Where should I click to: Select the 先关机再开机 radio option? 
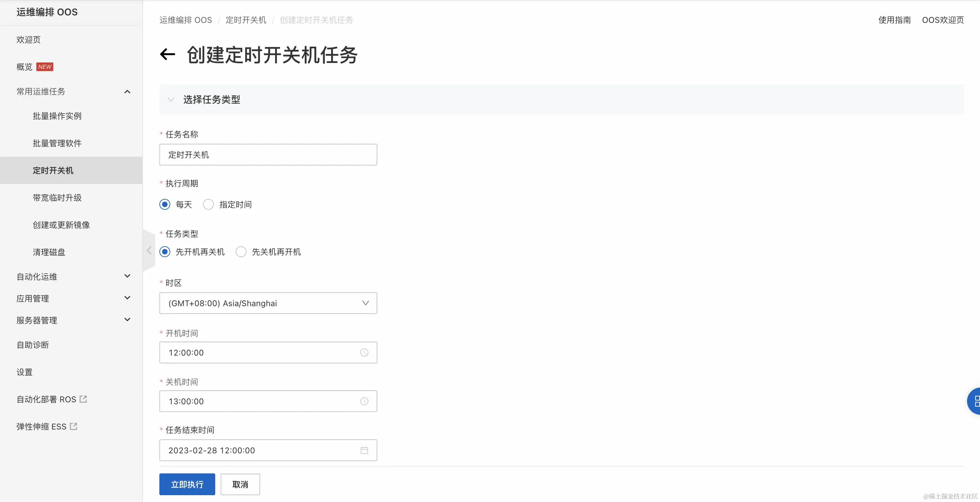(241, 252)
